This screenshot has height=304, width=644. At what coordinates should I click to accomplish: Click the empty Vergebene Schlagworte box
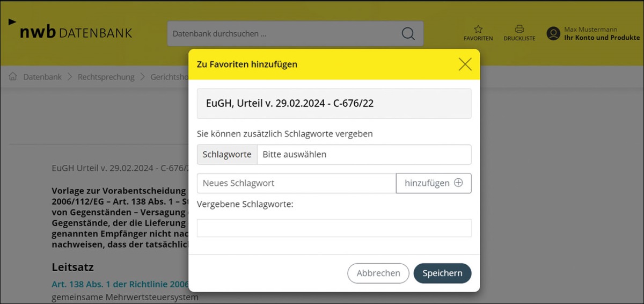[334, 228]
